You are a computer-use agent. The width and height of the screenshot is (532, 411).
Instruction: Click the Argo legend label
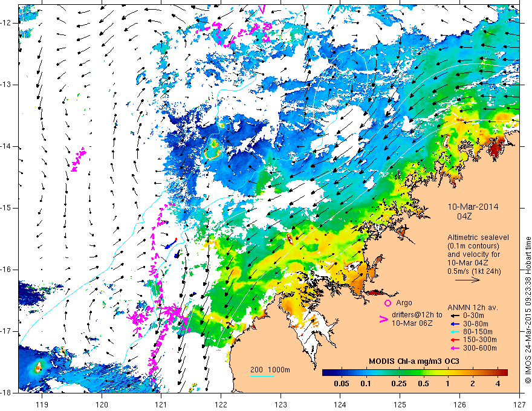click(404, 303)
